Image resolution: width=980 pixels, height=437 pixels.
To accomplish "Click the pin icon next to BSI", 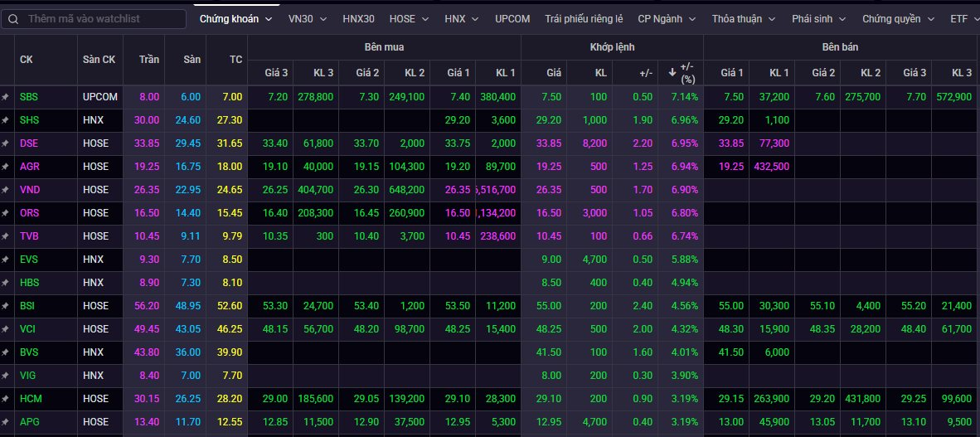I will click(5, 306).
